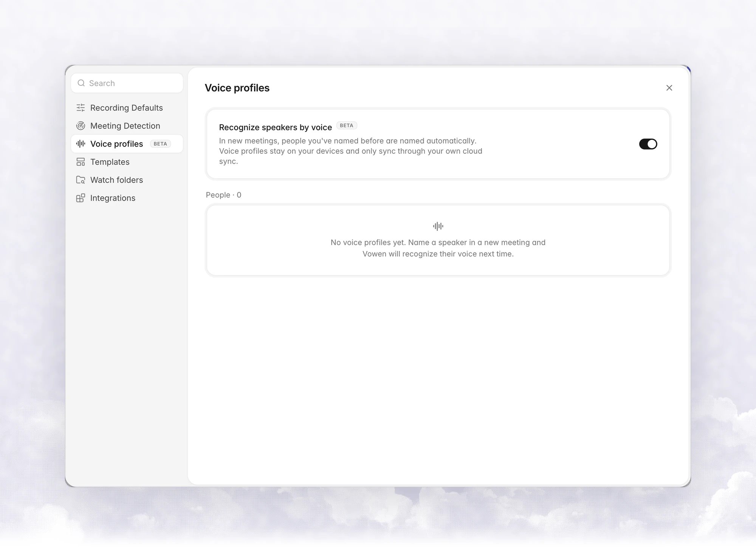Viewport: 756px width, 552px height.
Task: Click the BETA badge in the sidebar
Action: tap(160, 144)
